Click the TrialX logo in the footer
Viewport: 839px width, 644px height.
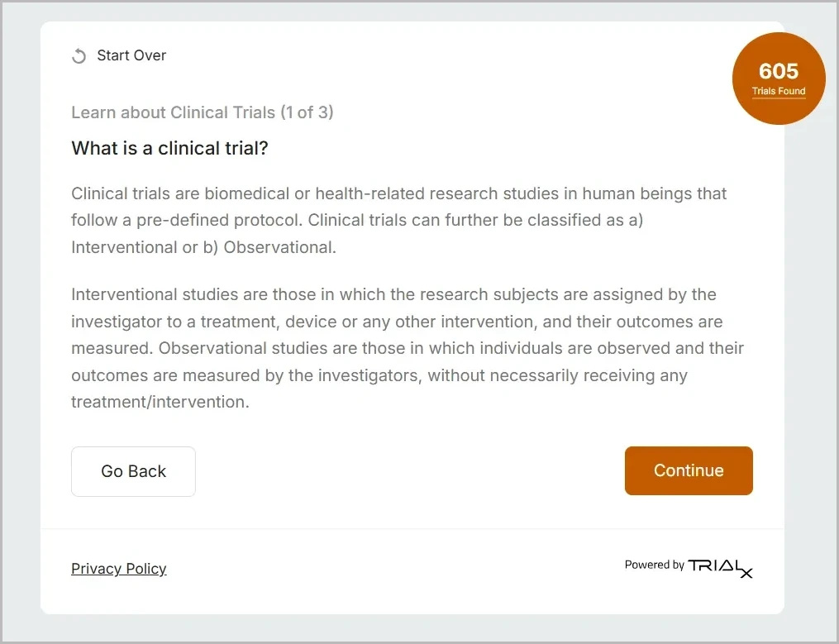pos(720,566)
